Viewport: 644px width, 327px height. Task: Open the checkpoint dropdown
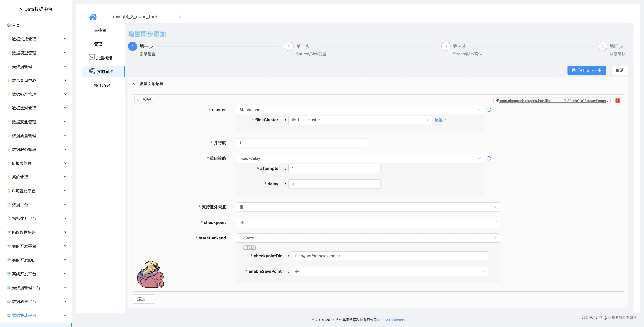(x=367, y=222)
